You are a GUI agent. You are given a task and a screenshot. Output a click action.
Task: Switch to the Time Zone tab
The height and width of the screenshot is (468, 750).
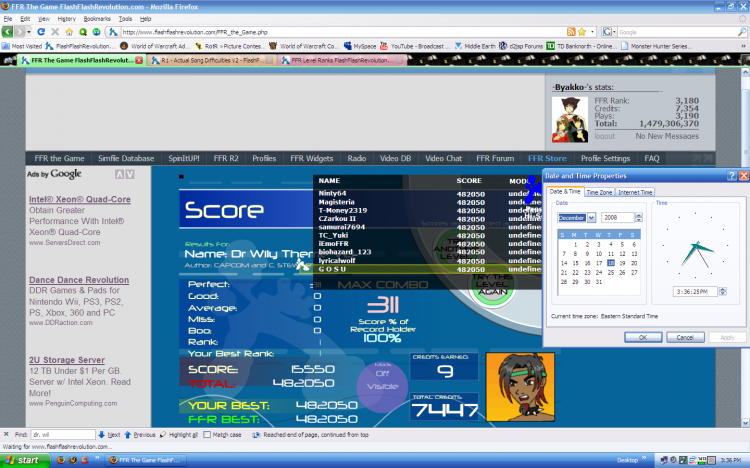pos(599,192)
